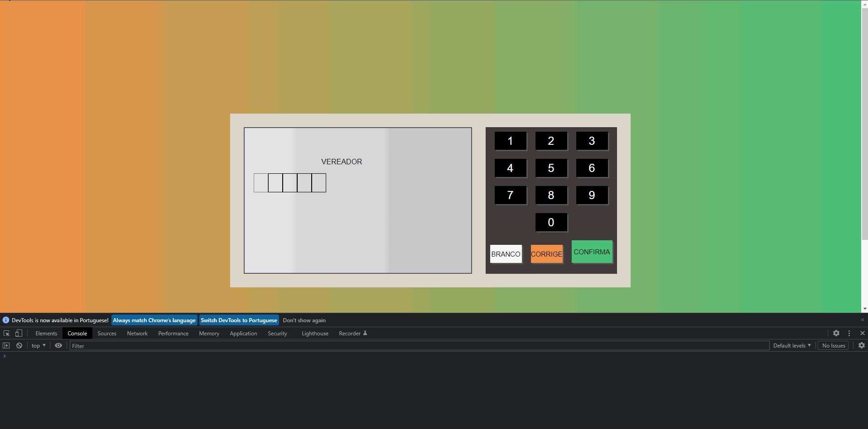This screenshot has height=429, width=868.
Task: Toggle the device emulation toolbar
Action: [x=18, y=333]
